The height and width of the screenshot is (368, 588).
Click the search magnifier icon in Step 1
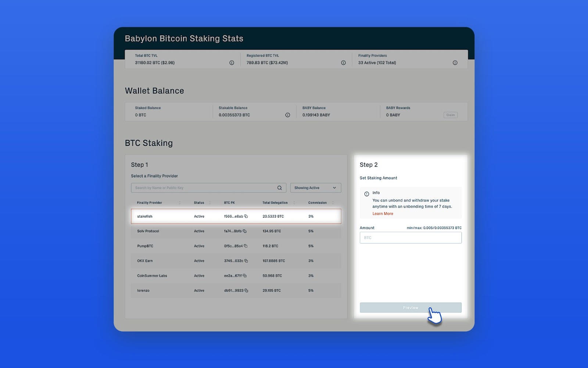tap(280, 188)
